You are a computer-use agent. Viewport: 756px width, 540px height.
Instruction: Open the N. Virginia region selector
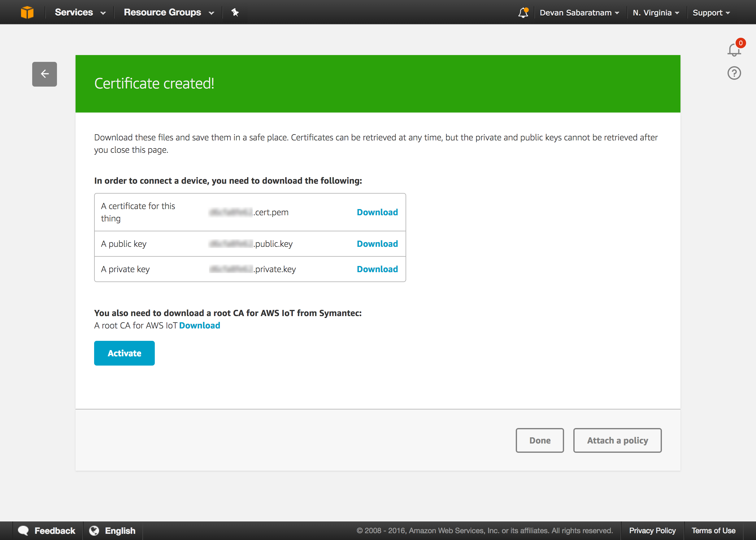[656, 13]
